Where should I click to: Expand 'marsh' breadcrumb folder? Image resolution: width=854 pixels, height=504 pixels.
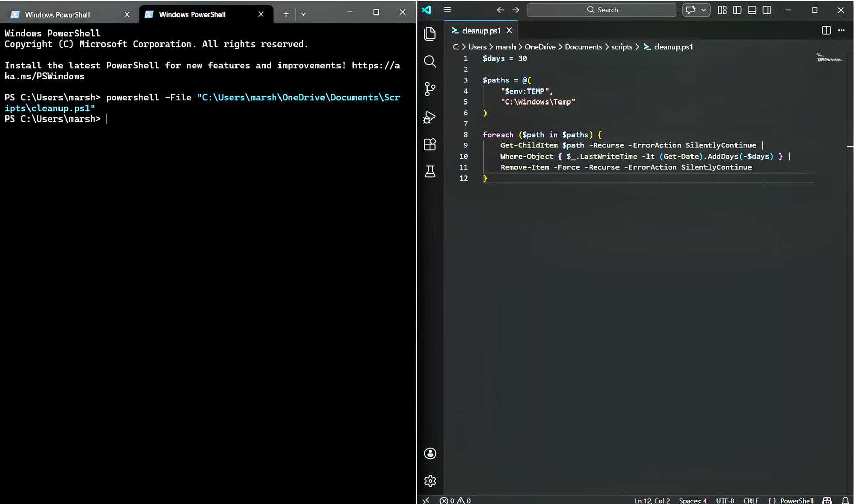pos(506,47)
